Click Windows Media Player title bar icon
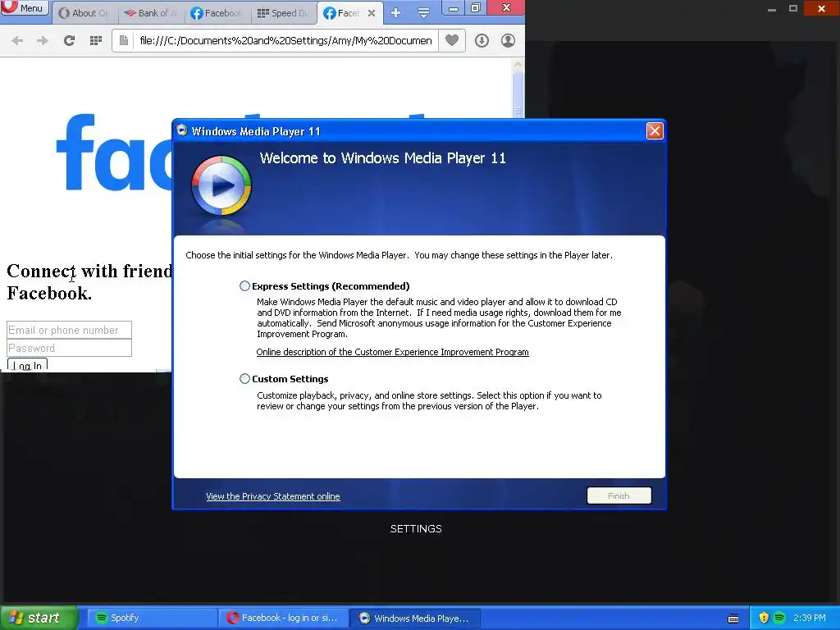 [x=181, y=130]
